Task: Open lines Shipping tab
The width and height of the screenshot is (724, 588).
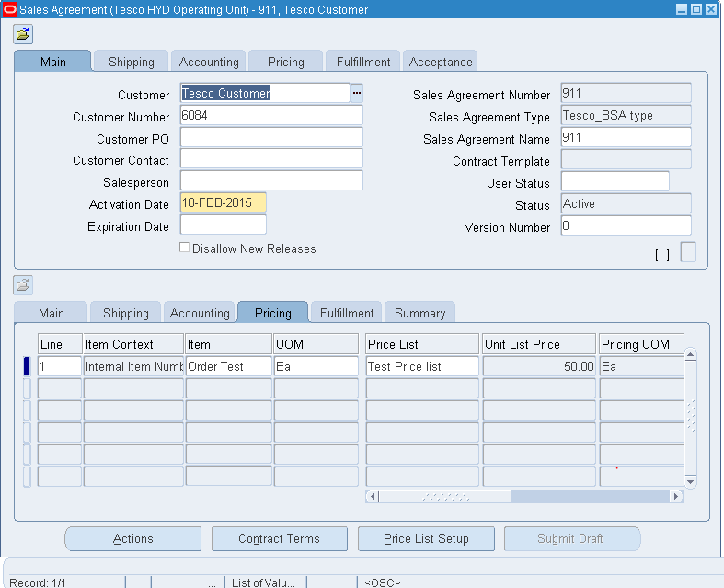Action: pyautogui.click(x=126, y=313)
